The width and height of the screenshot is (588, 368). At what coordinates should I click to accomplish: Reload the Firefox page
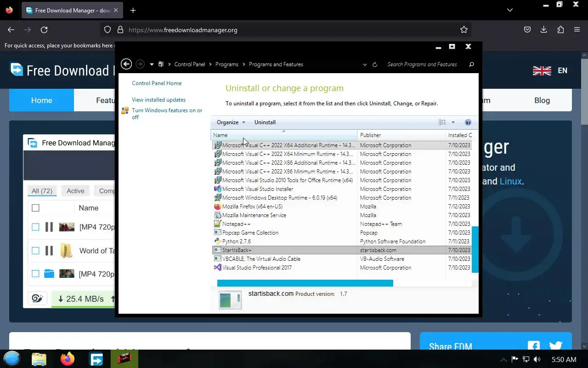[44, 30]
